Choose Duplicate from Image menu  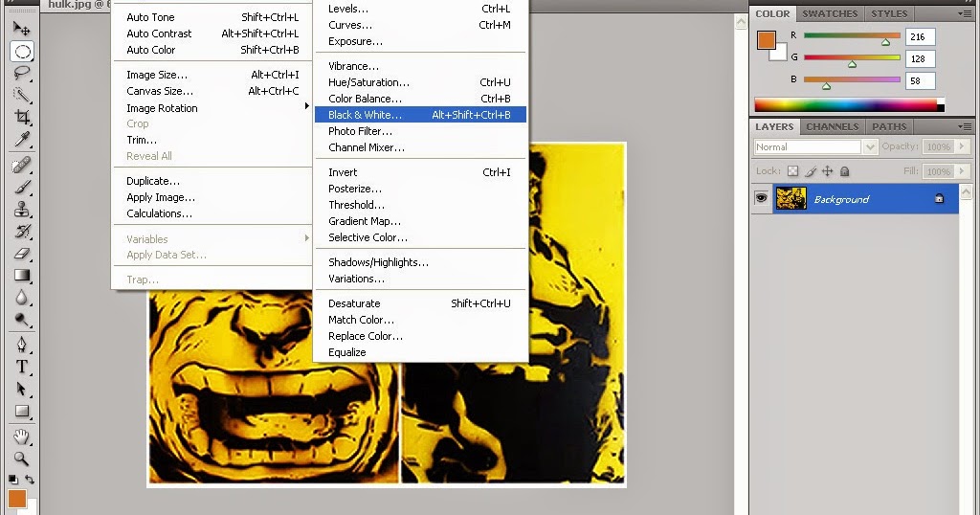click(x=212, y=181)
